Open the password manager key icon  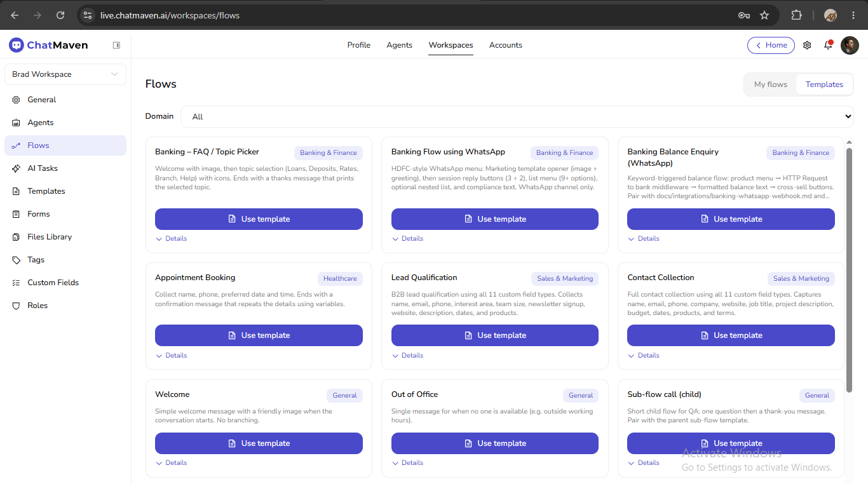(744, 15)
